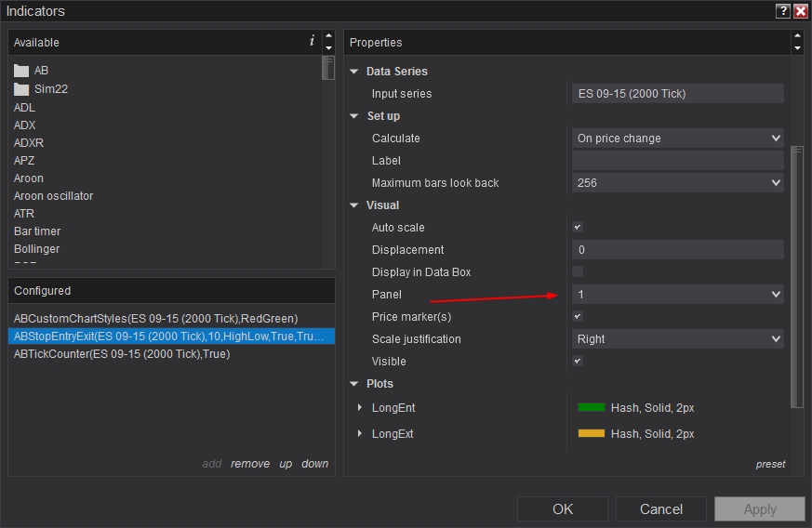Open the Scale justification dropdown
The width and height of the screenshot is (812, 528).
tap(678, 339)
